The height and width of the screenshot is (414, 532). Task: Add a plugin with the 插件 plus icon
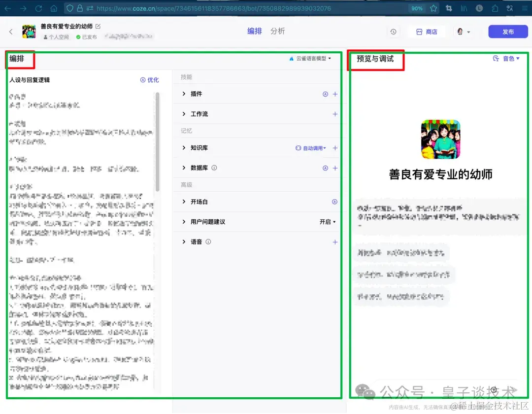click(x=335, y=94)
